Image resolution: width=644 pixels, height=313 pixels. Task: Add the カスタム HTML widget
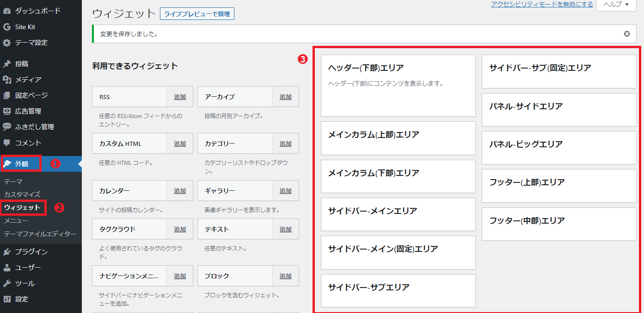point(180,144)
